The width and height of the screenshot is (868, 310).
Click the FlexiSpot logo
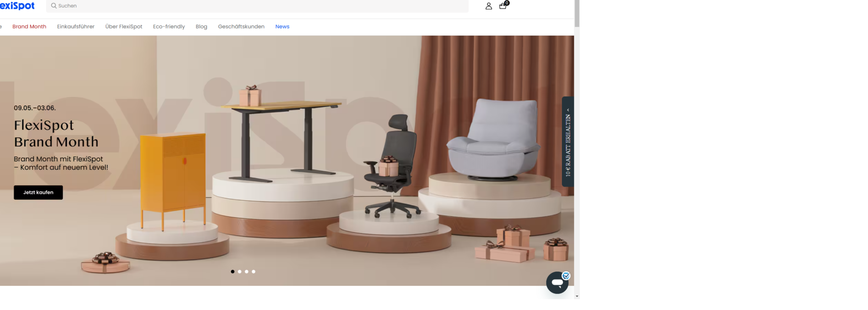pyautogui.click(x=17, y=6)
